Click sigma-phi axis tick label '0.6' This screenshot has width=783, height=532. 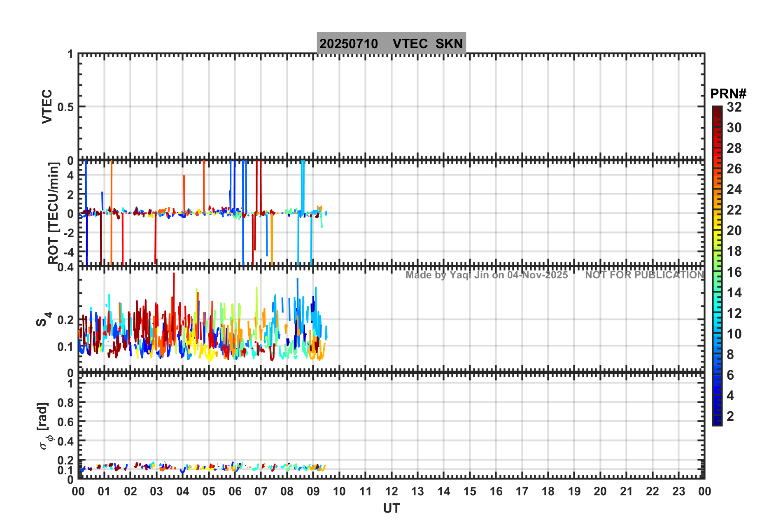click(65, 422)
